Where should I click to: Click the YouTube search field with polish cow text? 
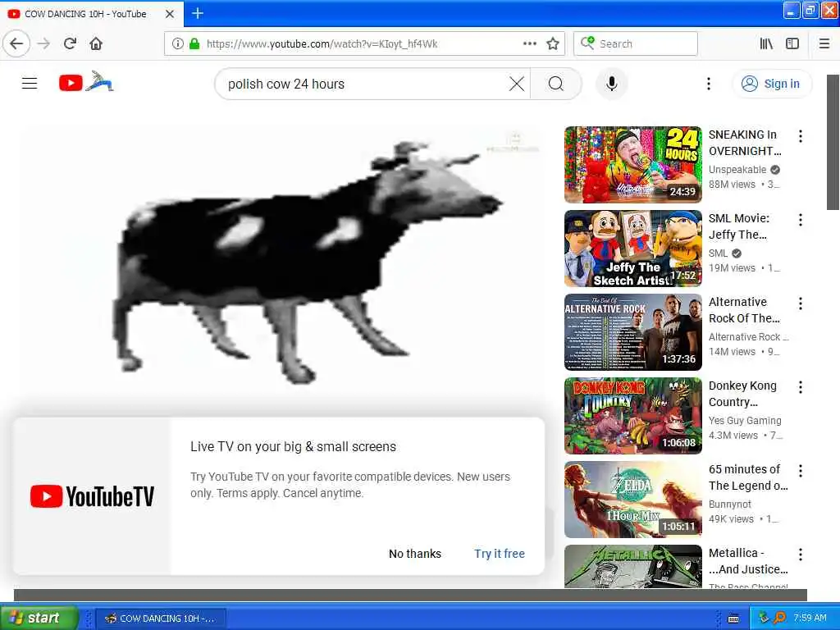[x=364, y=84]
